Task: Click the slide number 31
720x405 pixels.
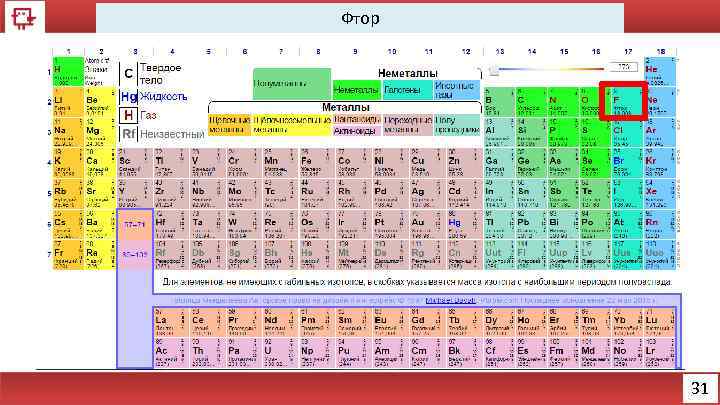Action: (x=700, y=388)
